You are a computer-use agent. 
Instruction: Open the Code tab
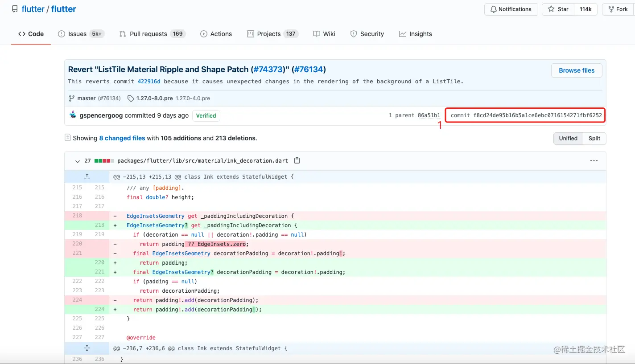point(31,34)
